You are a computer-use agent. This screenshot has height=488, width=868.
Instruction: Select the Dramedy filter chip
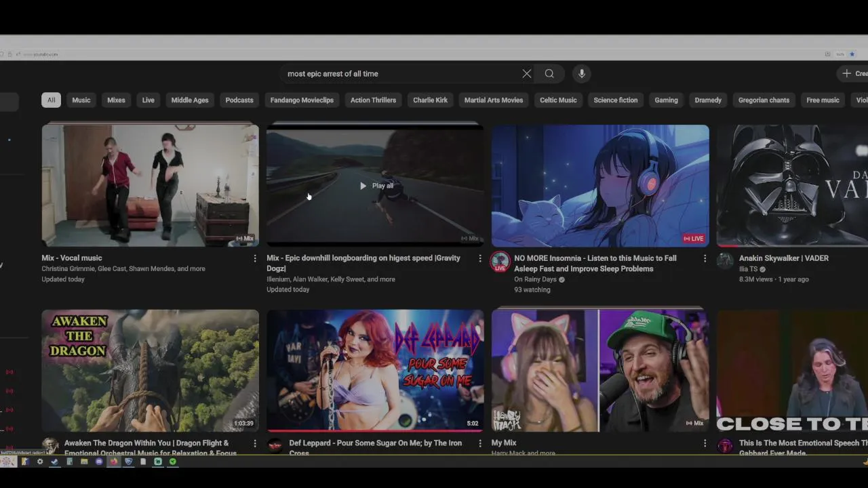tap(708, 100)
